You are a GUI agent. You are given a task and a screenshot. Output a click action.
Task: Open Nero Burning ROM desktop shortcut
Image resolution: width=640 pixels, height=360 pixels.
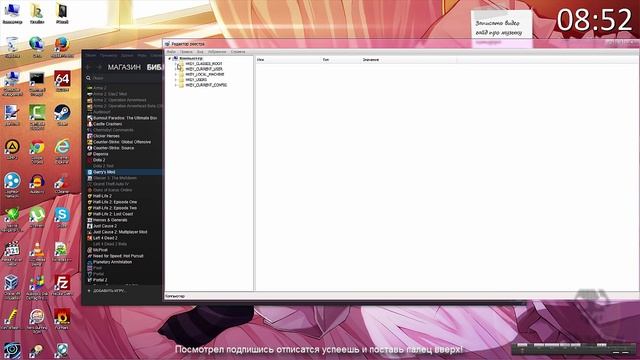pyautogui.click(x=37, y=320)
